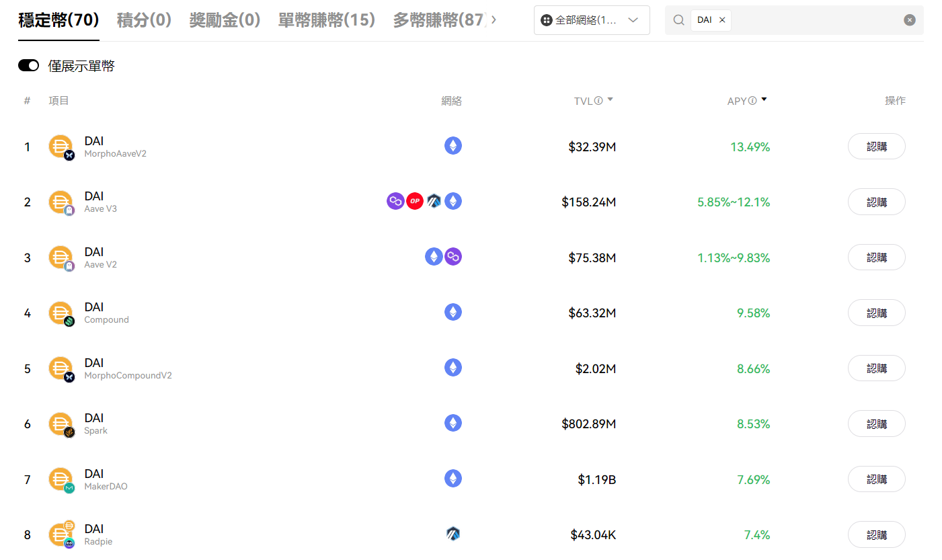Sort by APY using the arrow
942x560 pixels.
(764, 99)
